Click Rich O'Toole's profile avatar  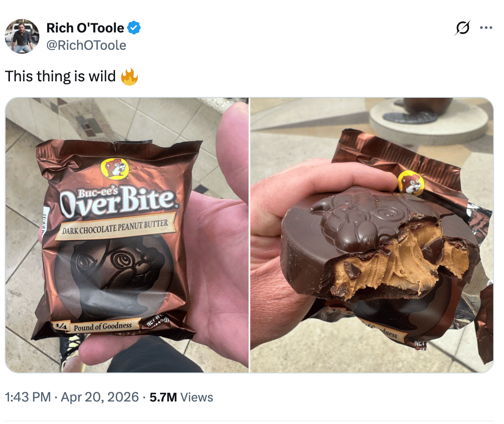[22, 36]
